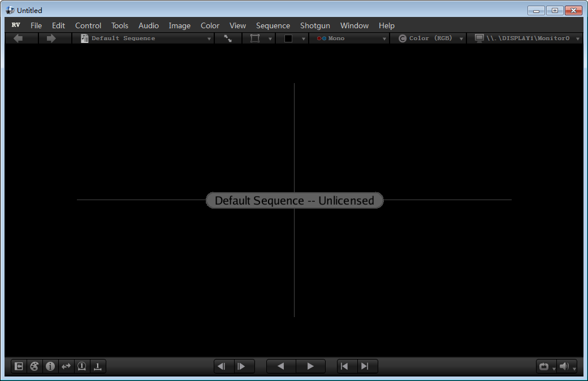The width and height of the screenshot is (588, 381).
Task: Toggle audio mute speaker icon
Action: (564, 366)
